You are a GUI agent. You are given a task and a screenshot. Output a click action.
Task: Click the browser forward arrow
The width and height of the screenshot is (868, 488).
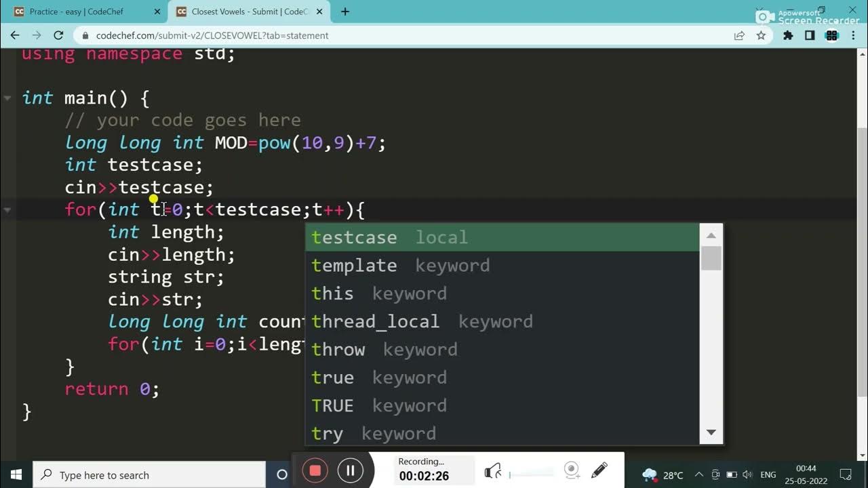(37, 35)
